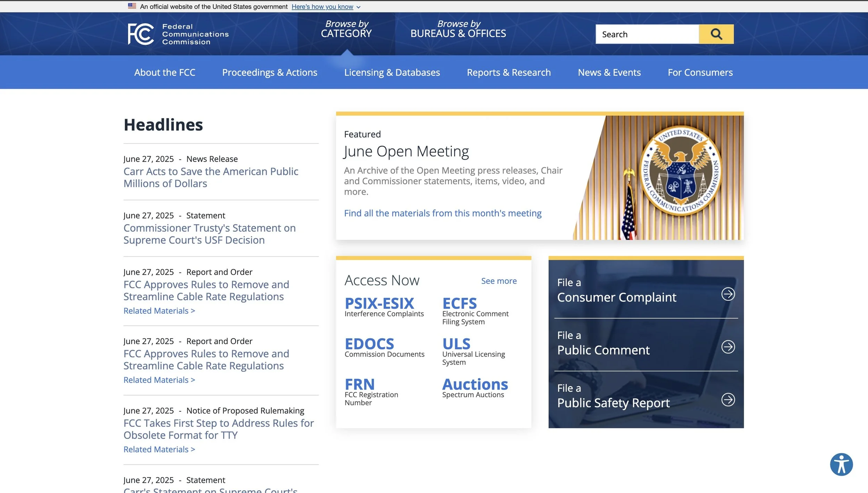Open the ECFS Electronic Comment Filing System link
The image size is (868, 493).
point(459,304)
